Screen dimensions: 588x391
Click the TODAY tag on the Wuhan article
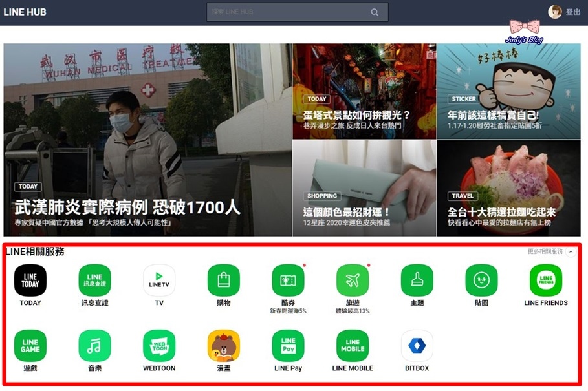point(28,187)
